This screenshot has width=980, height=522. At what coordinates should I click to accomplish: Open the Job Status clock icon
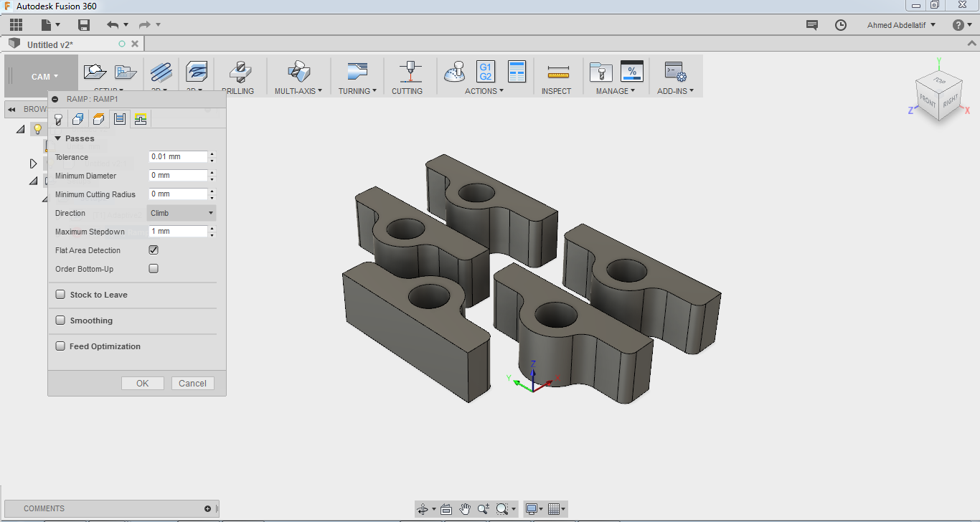[841, 25]
